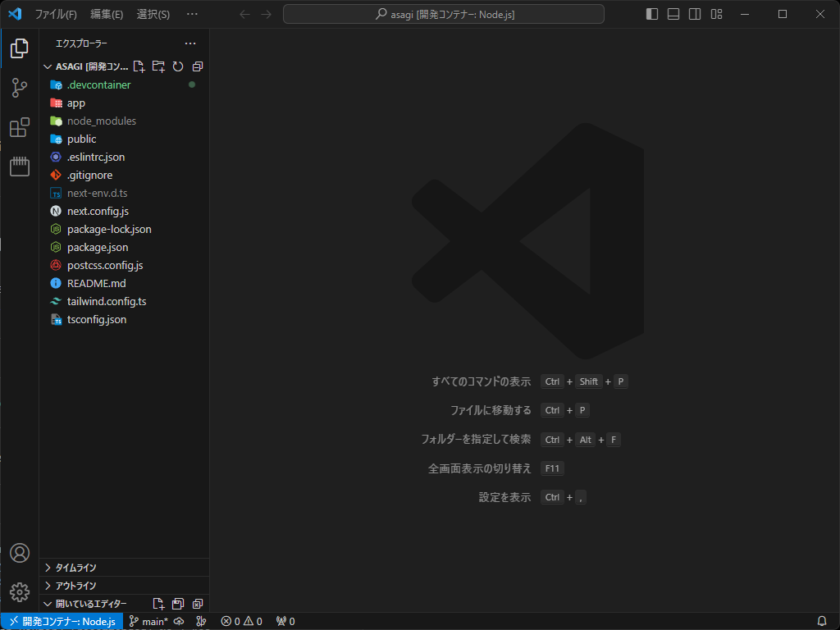Image resolution: width=840 pixels, height=630 pixels.
Task: Toggle the primary side bar layout icon
Action: tap(652, 14)
